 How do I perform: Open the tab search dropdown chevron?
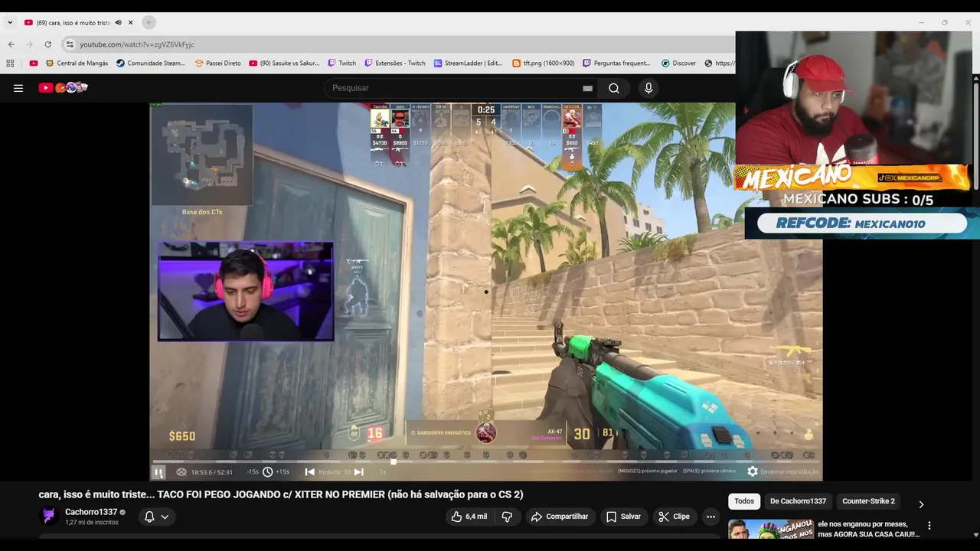(x=10, y=22)
